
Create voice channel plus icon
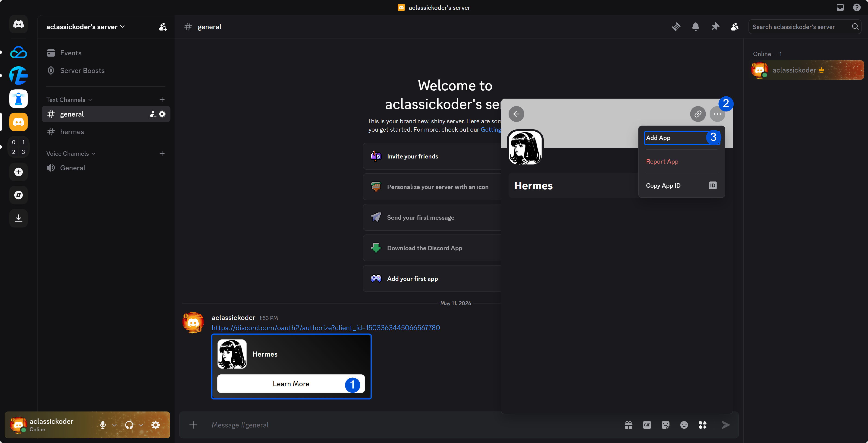point(162,153)
